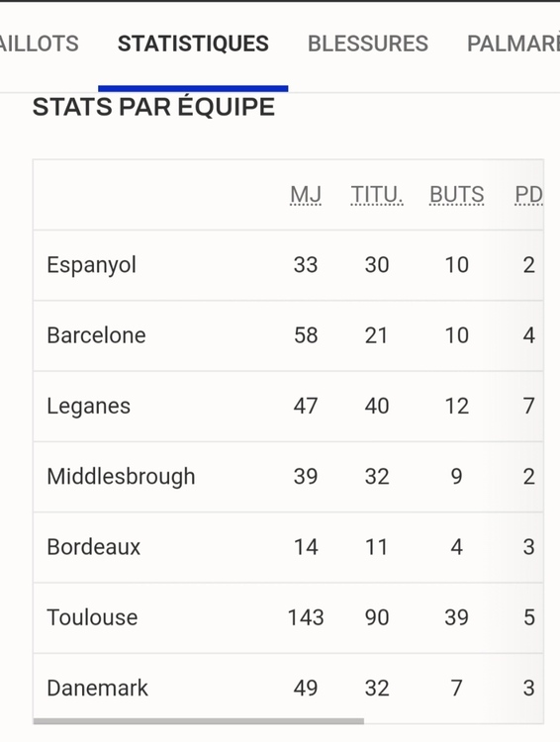Click the TITU. column header abbreviation
This screenshot has height=742, width=560.
point(377,195)
